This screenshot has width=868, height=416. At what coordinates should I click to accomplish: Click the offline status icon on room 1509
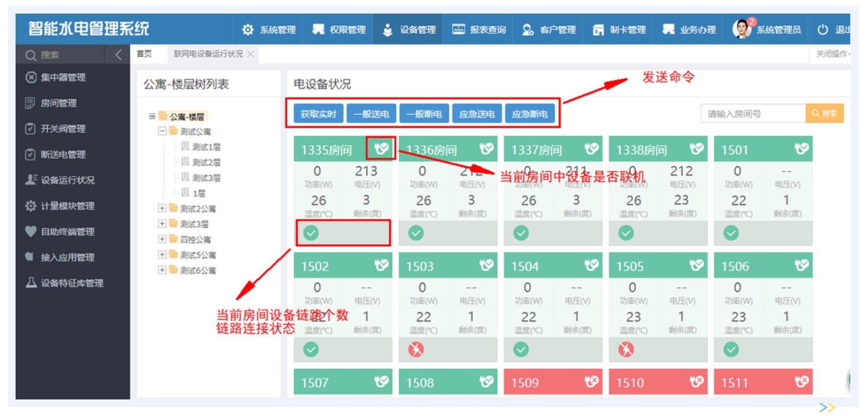(591, 381)
